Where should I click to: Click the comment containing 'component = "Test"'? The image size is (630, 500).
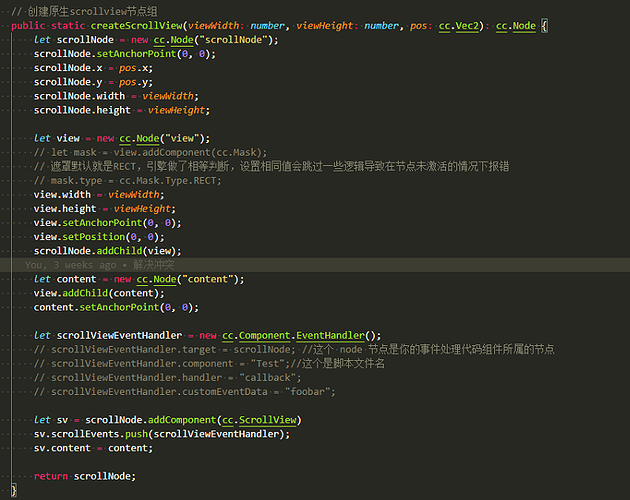(x=209, y=363)
